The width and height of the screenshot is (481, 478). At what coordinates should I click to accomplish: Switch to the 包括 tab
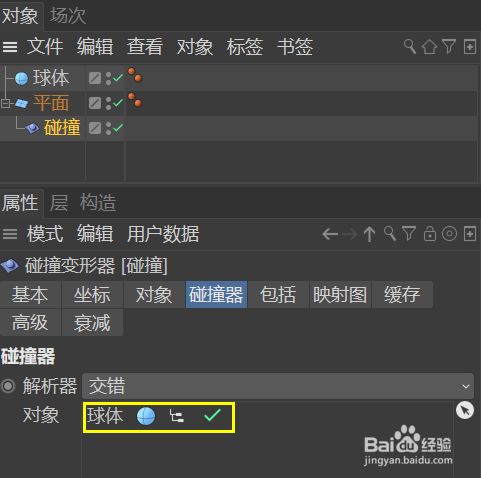point(278,295)
